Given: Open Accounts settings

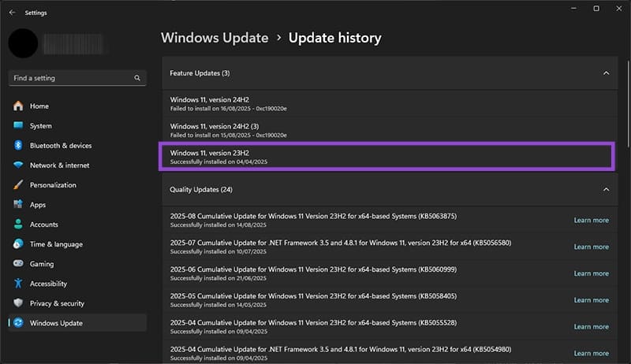Looking at the screenshot, I should pyautogui.click(x=44, y=225).
